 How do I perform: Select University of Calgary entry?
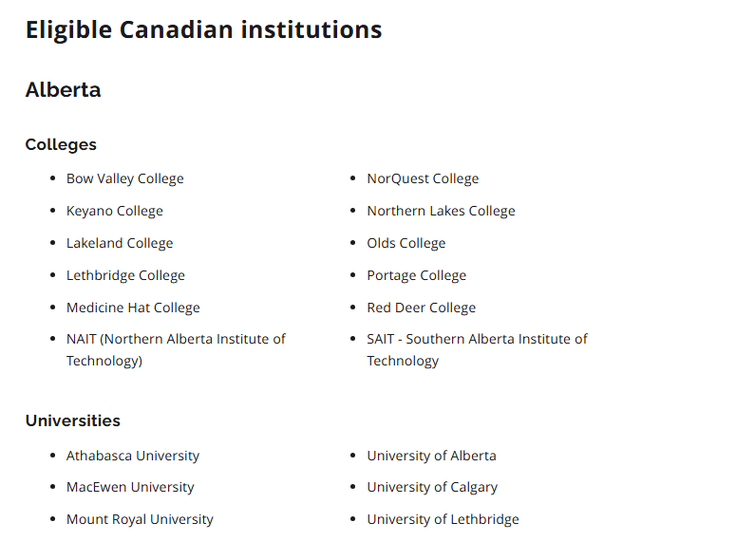click(x=432, y=488)
